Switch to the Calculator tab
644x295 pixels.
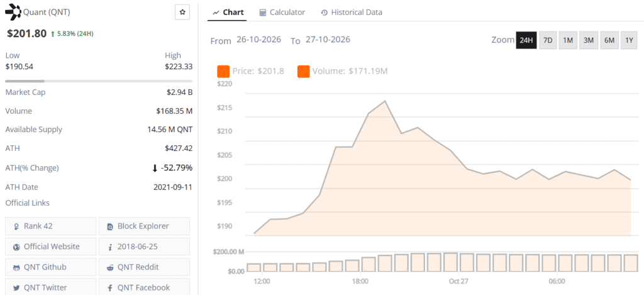point(282,13)
